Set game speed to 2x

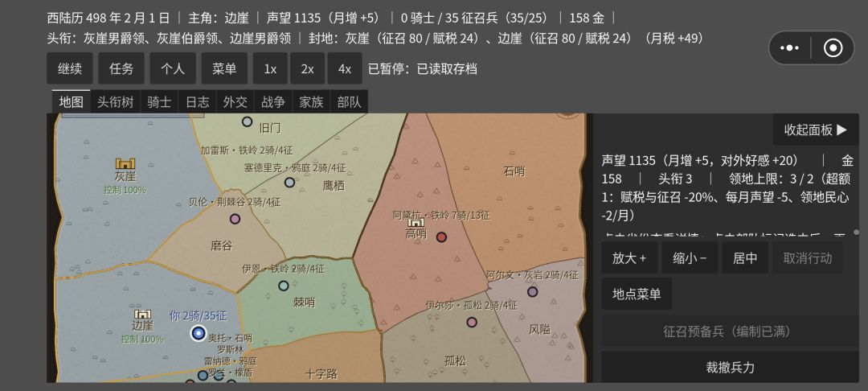click(x=307, y=68)
